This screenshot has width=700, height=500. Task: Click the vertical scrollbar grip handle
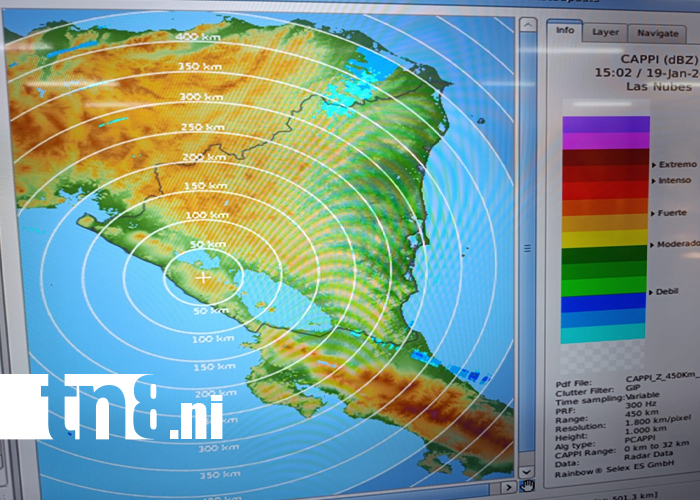coord(527,248)
